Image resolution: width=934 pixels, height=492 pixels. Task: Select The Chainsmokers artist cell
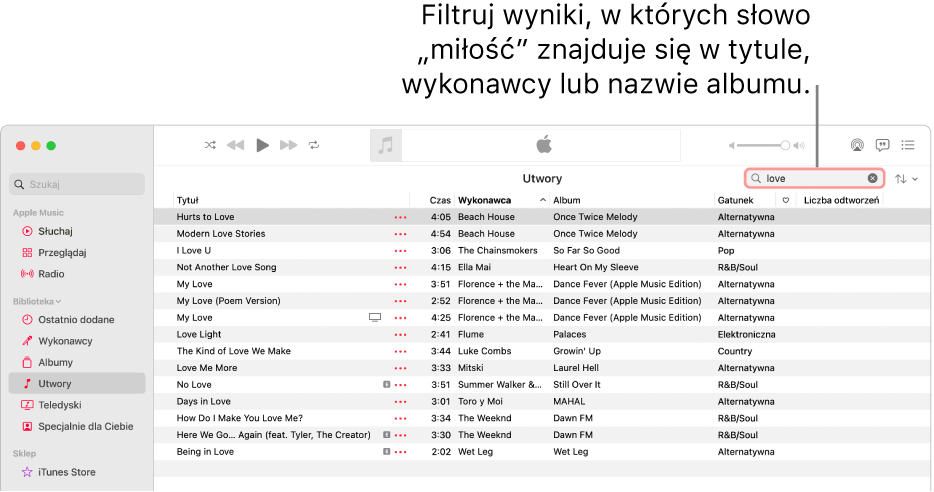click(497, 250)
